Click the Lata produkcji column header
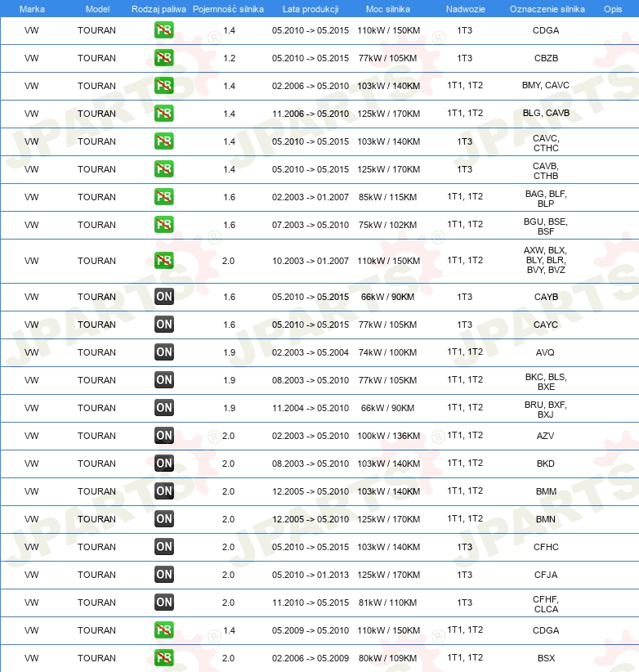Viewport: 639px width, 672px height. 311,9
